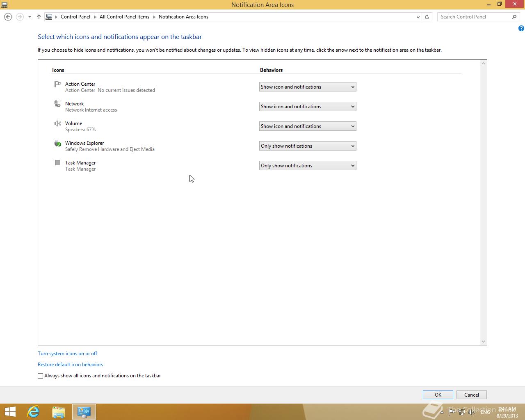Click Safely Remove Hardware and Eject Media text
The height and width of the screenshot is (420, 525).
point(110,149)
